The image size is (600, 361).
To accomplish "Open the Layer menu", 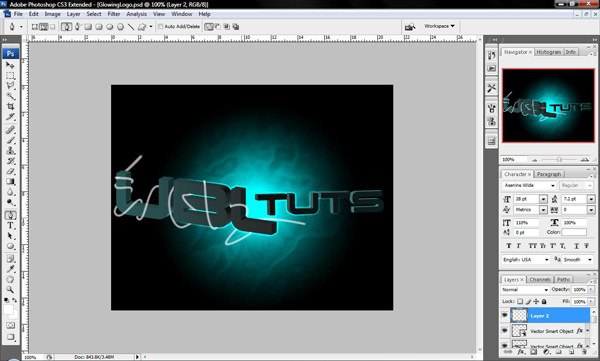I will pos(73,14).
